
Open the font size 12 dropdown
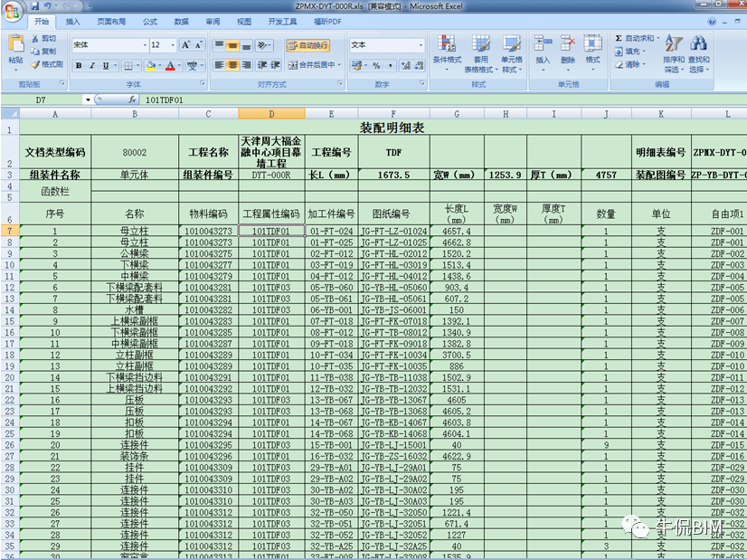[x=173, y=45]
